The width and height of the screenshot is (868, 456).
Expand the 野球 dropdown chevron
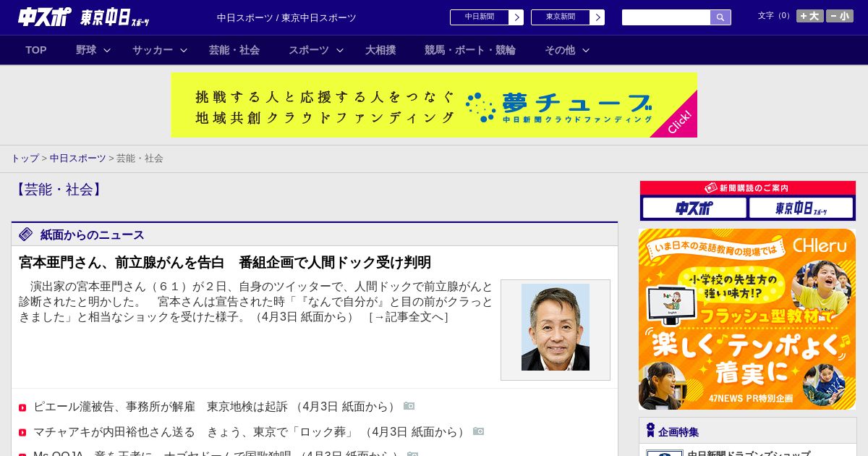(x=107, y=50)
